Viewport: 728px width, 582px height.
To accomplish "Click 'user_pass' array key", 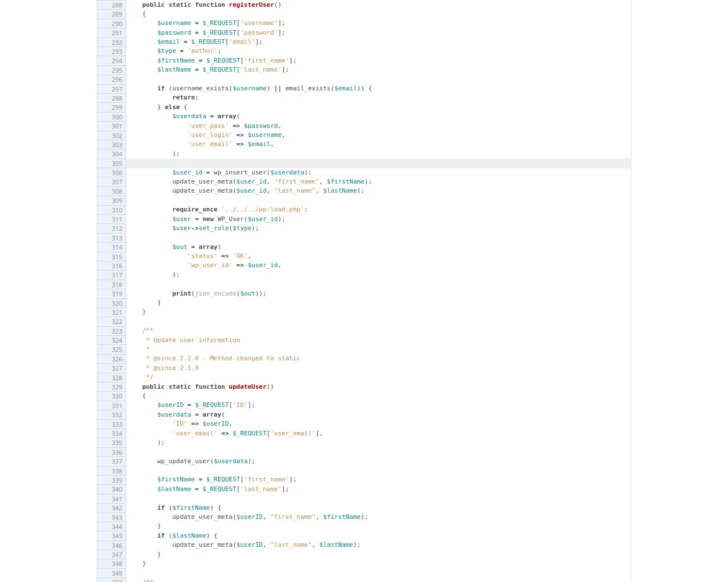I will (x=208, y=126).
